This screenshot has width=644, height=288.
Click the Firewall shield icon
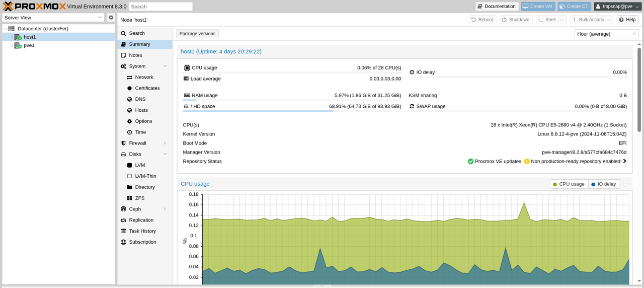coord(124,143)
